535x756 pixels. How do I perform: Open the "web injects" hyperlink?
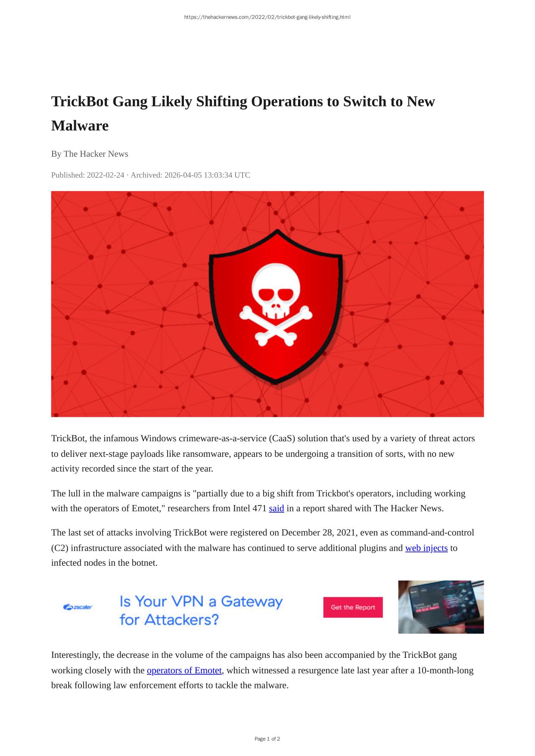pos(426,548)
